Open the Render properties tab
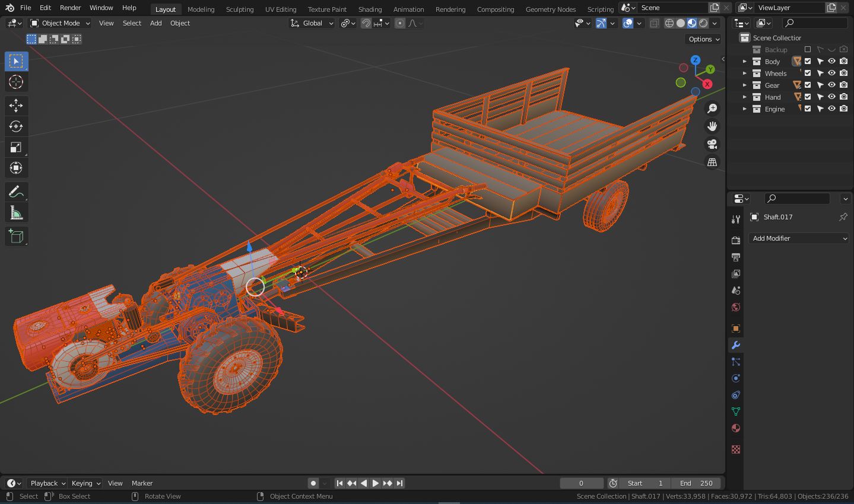 (x=736, y=240)
